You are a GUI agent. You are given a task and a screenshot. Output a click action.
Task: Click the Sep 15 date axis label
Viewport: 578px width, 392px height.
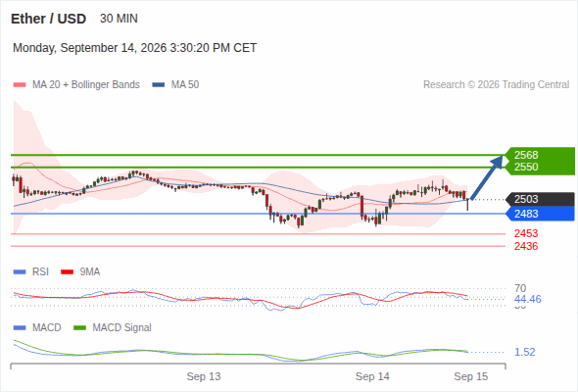pyautogui.click(x=471, y=376)
